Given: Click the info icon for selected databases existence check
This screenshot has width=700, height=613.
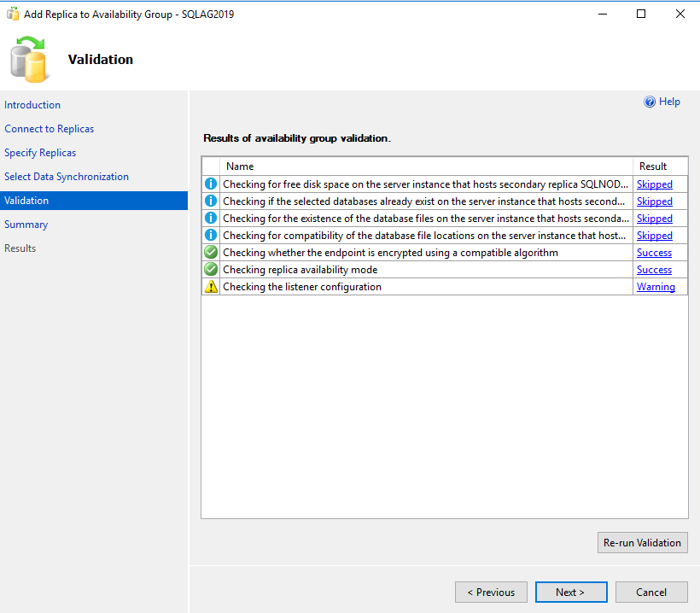Looking at the screenshot, I should pos(211,201).
